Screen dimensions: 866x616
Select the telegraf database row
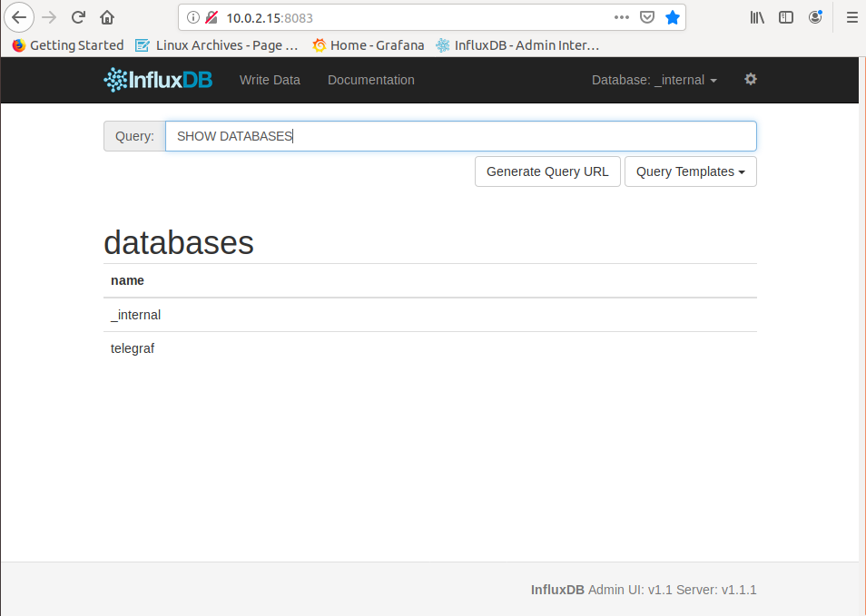click(429, 348)
